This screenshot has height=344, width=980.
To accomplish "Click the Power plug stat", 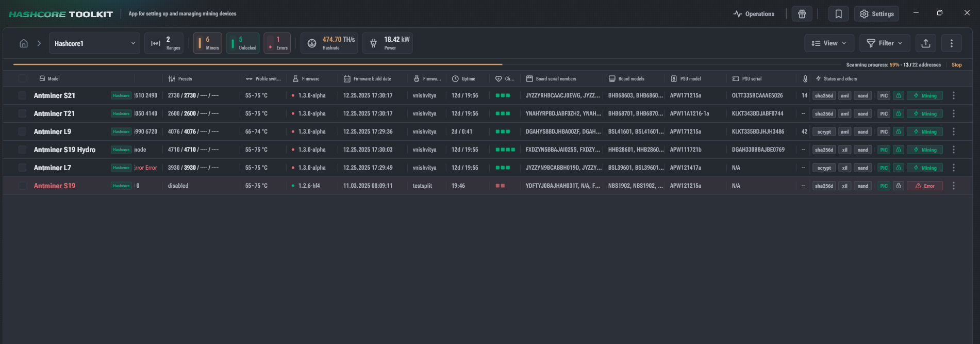I will coord(388,43).
